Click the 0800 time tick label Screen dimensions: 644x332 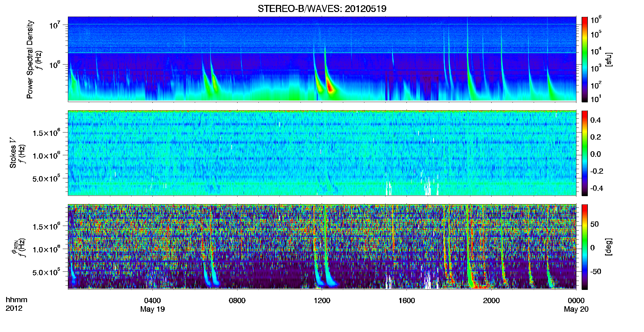point(237,301)
